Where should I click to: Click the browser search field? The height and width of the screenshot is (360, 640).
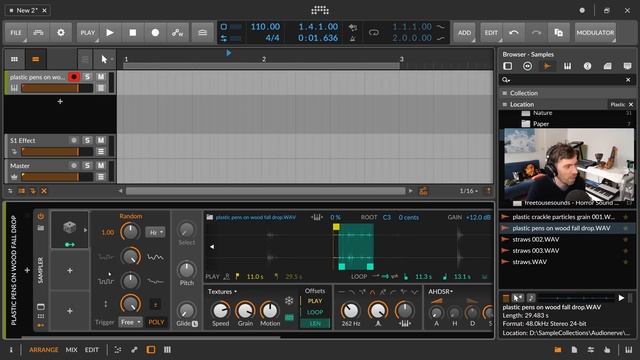pyautogui.click(x=567, y=80)
